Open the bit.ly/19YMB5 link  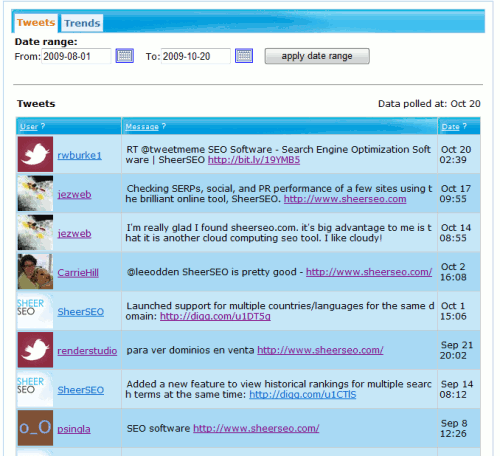254,160
